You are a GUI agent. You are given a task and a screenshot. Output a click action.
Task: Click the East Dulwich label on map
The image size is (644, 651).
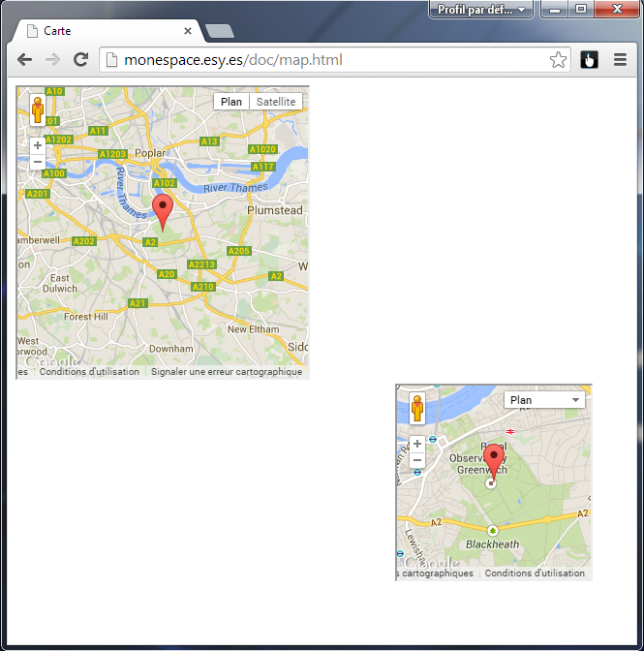tap(60, 283)
